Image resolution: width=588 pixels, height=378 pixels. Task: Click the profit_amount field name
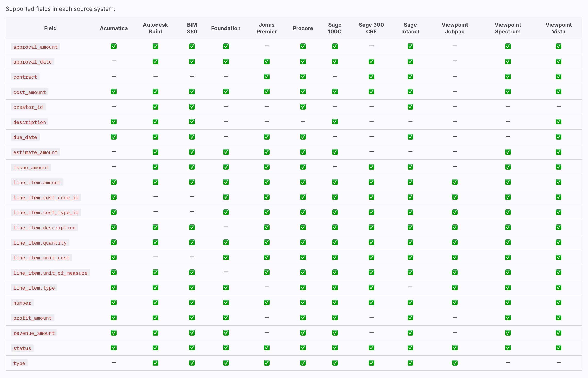point(32,318)
